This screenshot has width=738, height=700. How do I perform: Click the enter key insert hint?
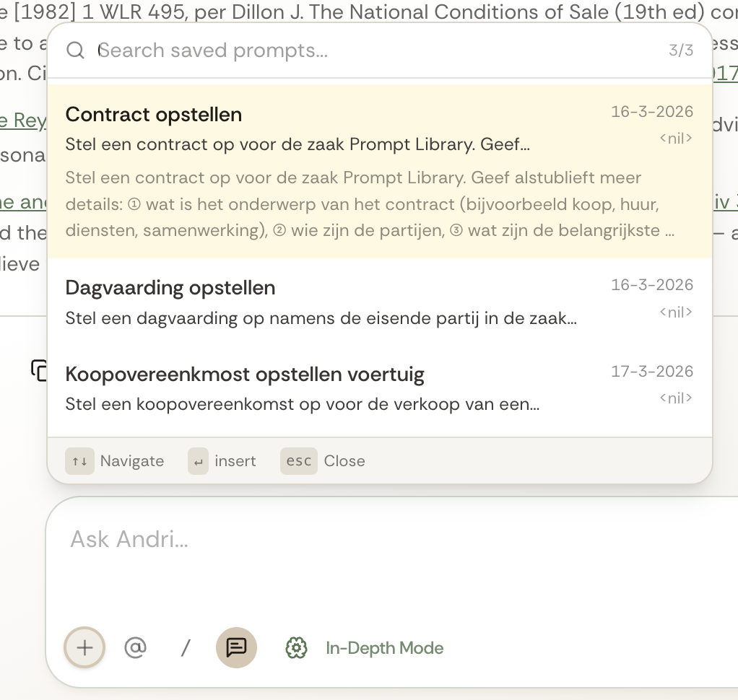click(198, 461)
